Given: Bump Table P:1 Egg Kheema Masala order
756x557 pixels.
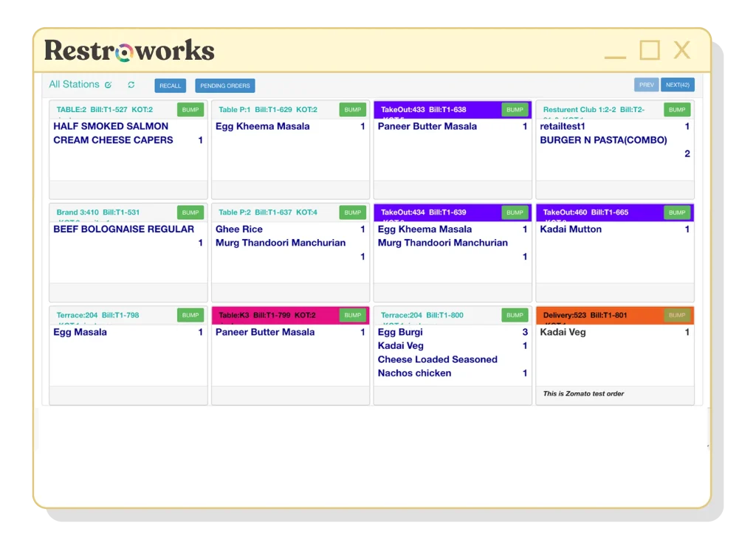Looking at the screenshot, I should coord(352,109).
